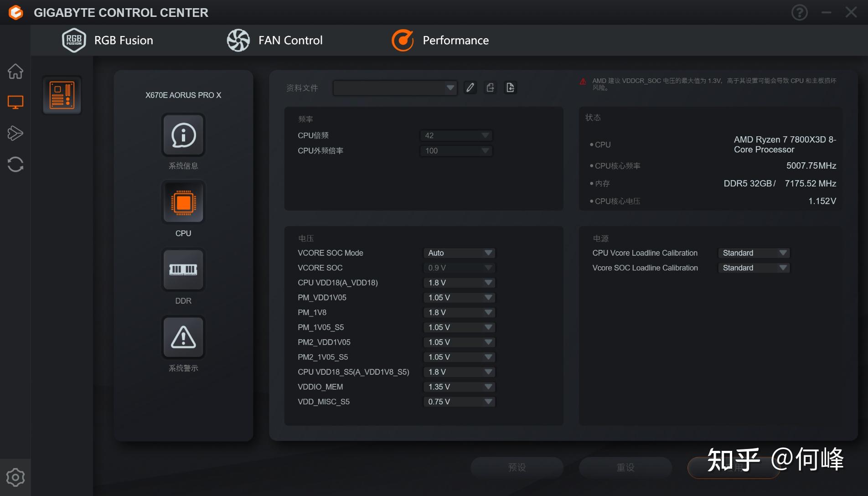Image resolution: width=868 pixels, height=496 pixels.
Task: Click the arrow-shaped sidebar icon
Action: click(x=15, y=133)
